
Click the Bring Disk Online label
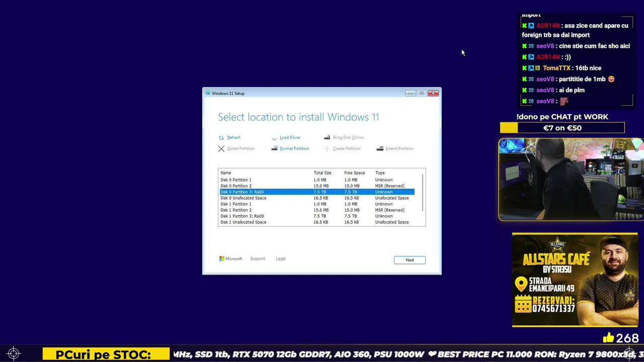(348, 137)
